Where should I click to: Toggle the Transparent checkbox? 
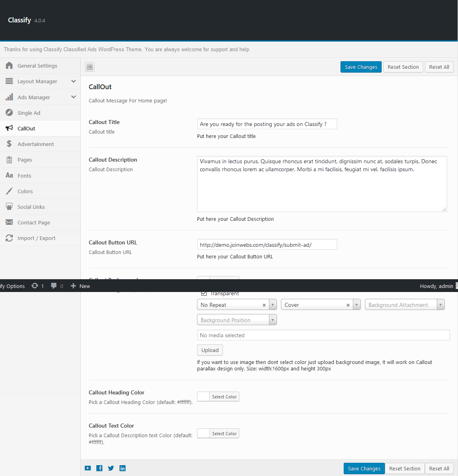click(x=204, y=293)
